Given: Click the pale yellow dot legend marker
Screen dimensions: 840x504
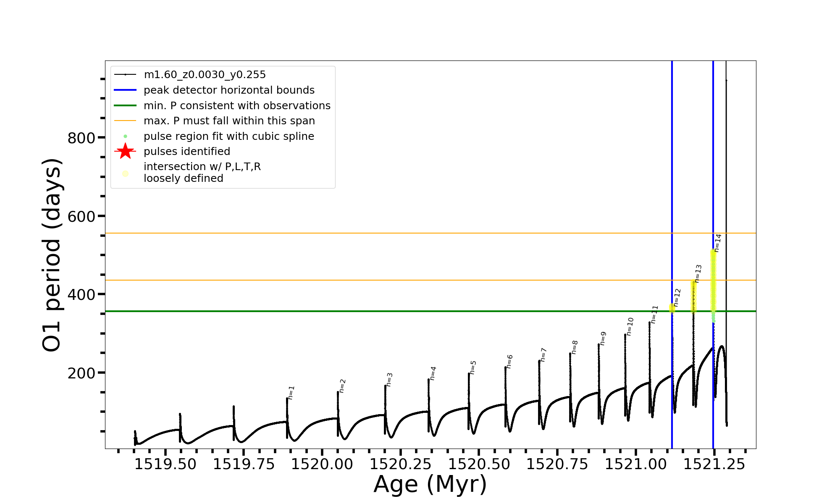Looking at the screenshot, I should pyautogui.click(x=125, y=173).
